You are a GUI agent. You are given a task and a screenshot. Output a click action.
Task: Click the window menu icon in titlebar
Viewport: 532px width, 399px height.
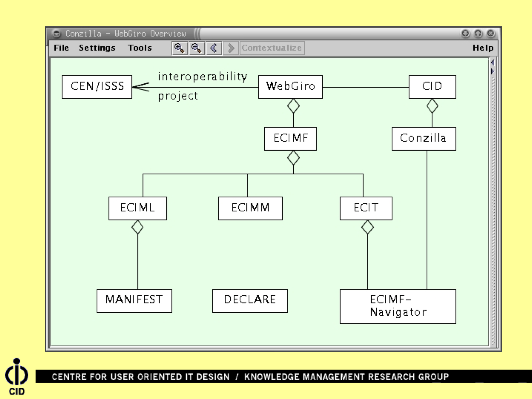click(56, 33)
